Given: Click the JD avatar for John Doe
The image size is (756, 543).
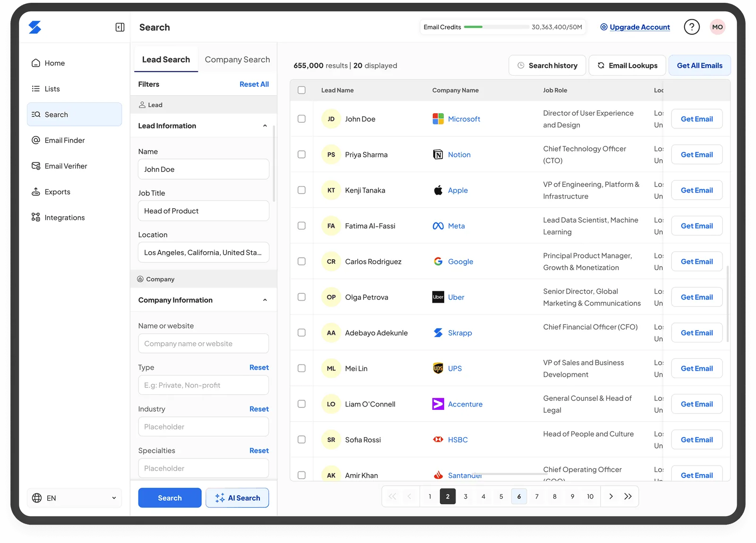Looking at the screenshot, I should (331, 119).
